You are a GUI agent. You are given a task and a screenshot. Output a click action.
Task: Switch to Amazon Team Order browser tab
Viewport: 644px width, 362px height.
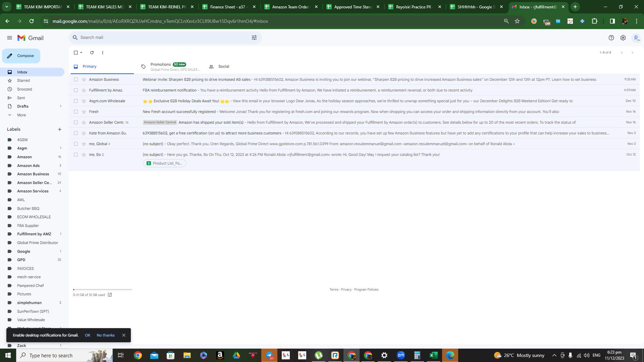point(291,7)
